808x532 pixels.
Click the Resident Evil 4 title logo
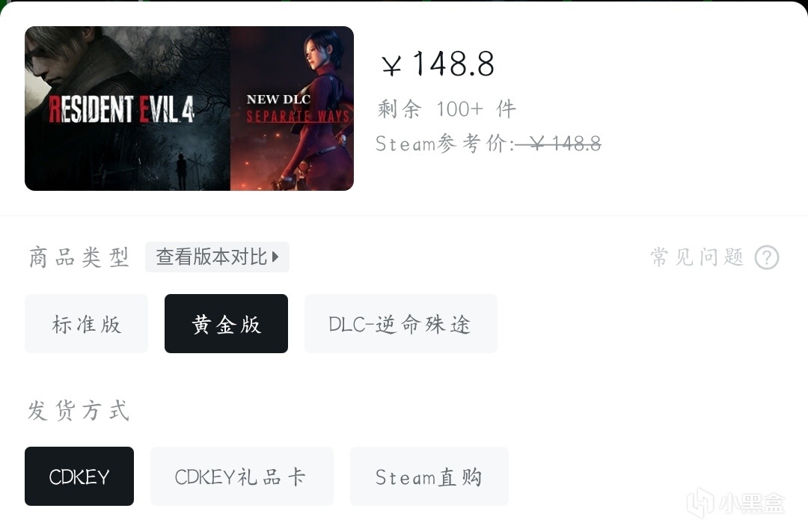click(x=122, y=109)
